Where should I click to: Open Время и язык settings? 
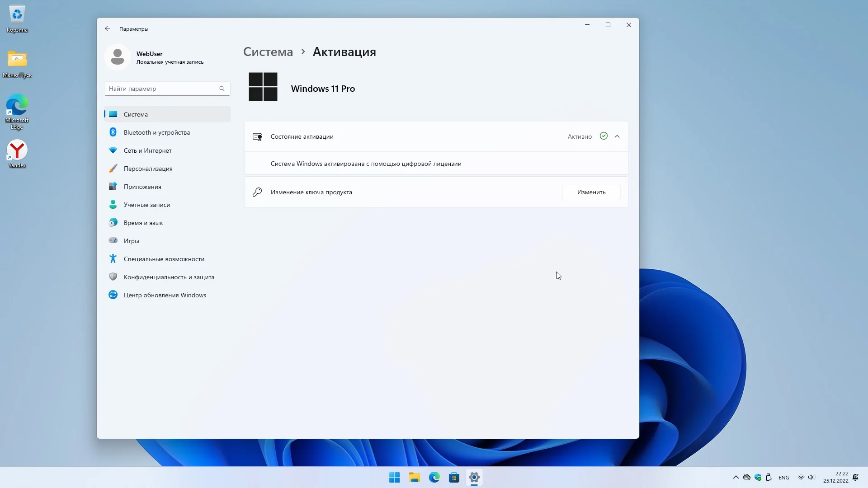click(143, 223)
